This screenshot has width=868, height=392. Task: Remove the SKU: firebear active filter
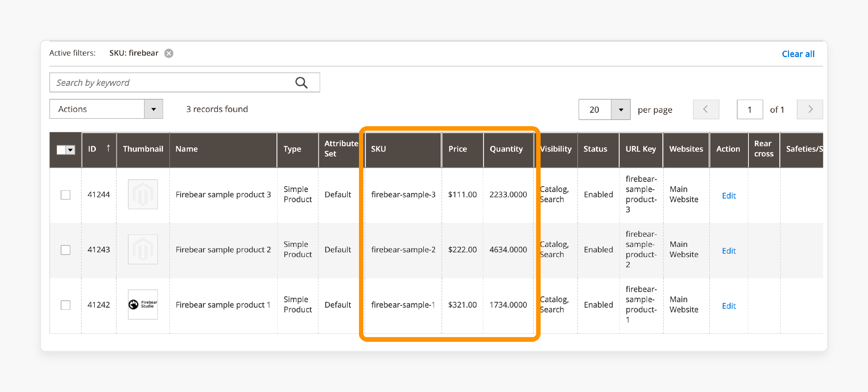coord(169,53)
